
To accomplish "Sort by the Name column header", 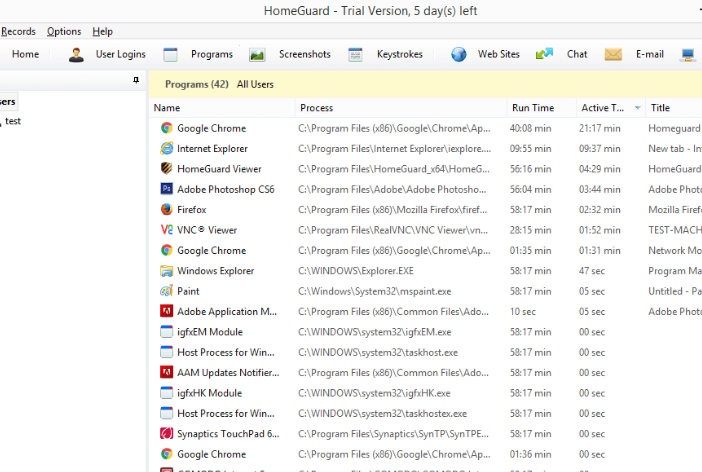I will point(223,108).
